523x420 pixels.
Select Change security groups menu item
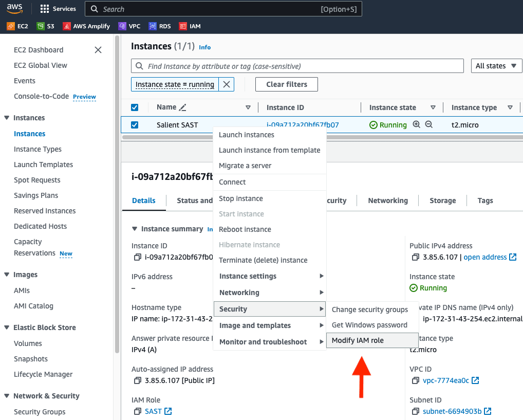click(x=372, y=309)
